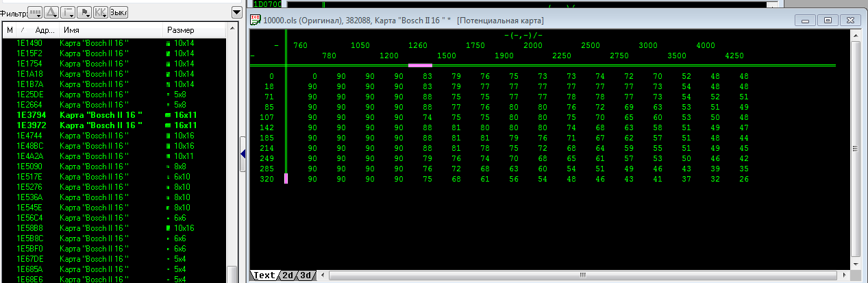This screenshot has width=868, height=283.
Task: Switch to the 3d view tab
Action: click(306, 275)
